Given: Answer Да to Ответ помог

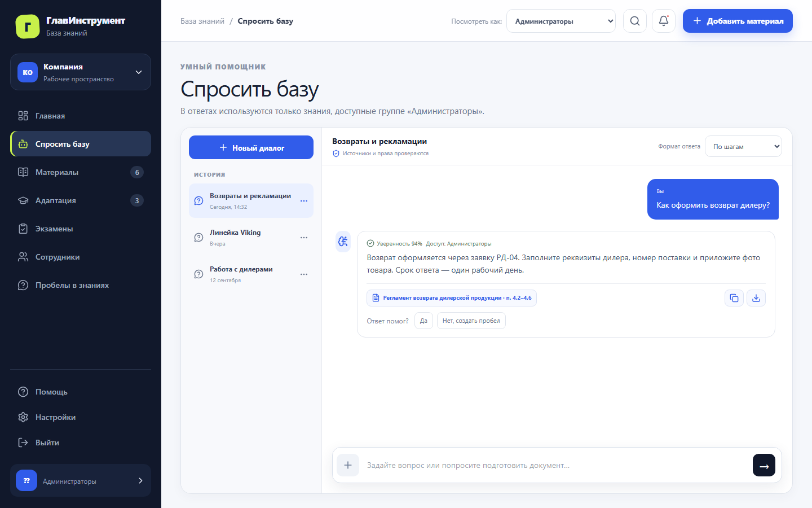Looking at the screenshot, I should click(x=423, y=321).
